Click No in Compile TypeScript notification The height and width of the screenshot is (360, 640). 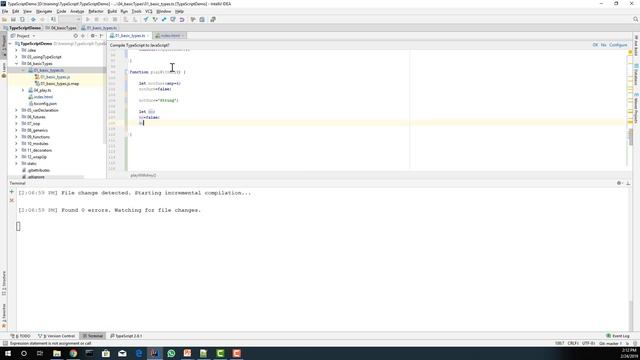603,45
